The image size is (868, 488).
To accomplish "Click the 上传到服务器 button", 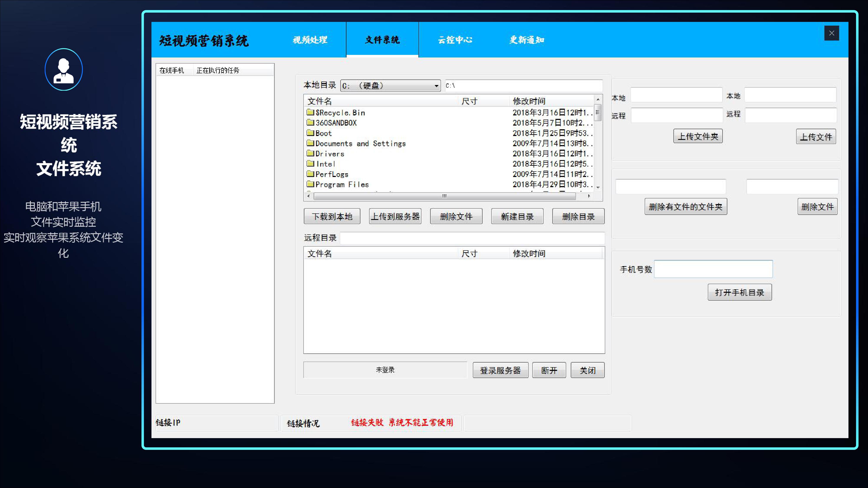I will click(x=395, y=216).
